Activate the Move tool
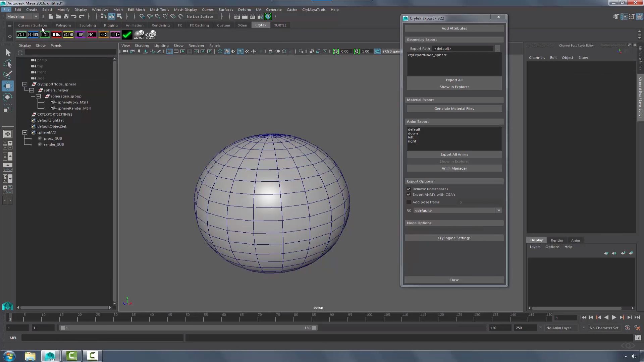 (x=8, y=86)
